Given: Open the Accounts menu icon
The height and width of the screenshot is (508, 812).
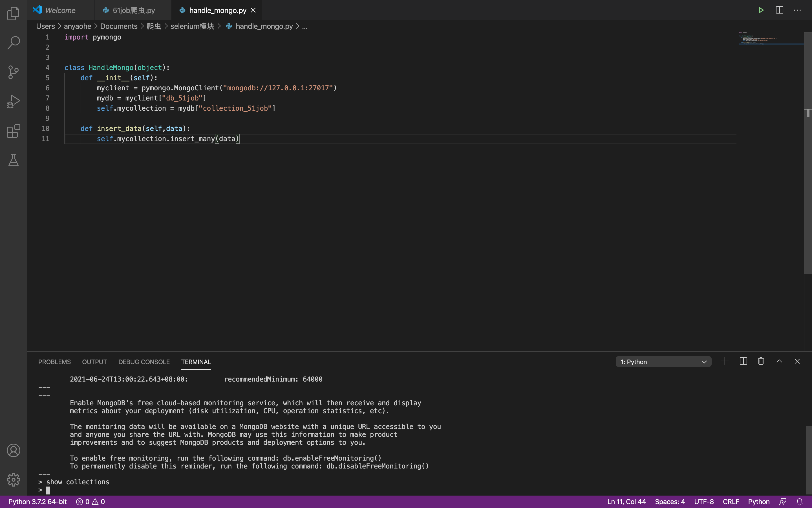Looking at the screenshot, I should point(14,450).
